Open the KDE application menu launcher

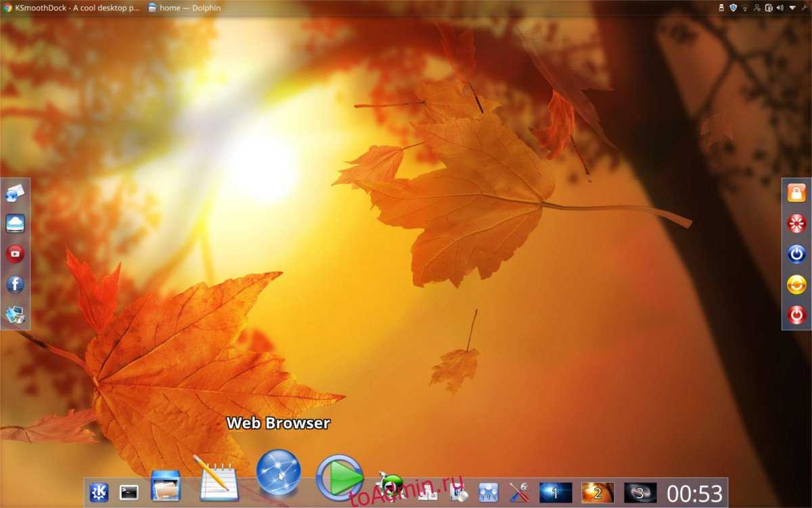99,492
